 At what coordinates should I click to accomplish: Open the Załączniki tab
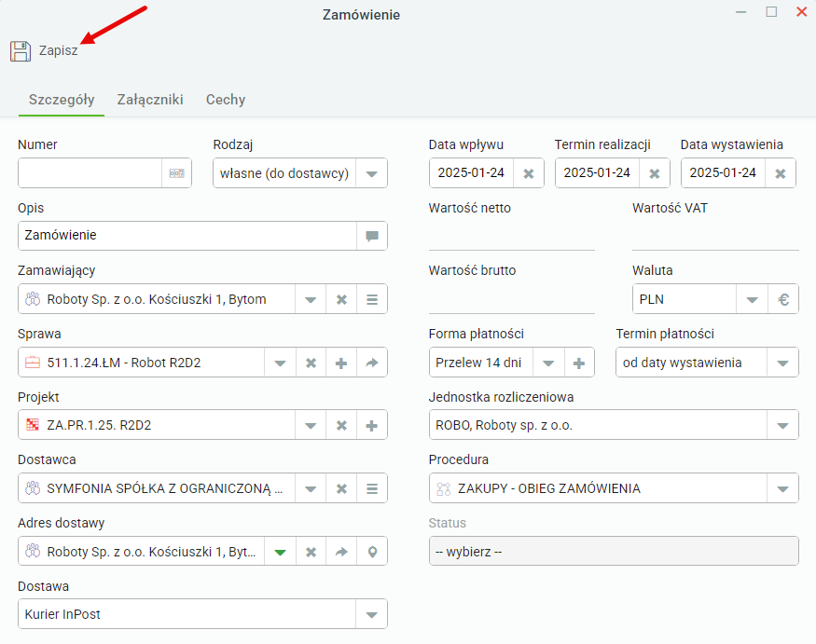pyautogui.click(x=150, y=100)
